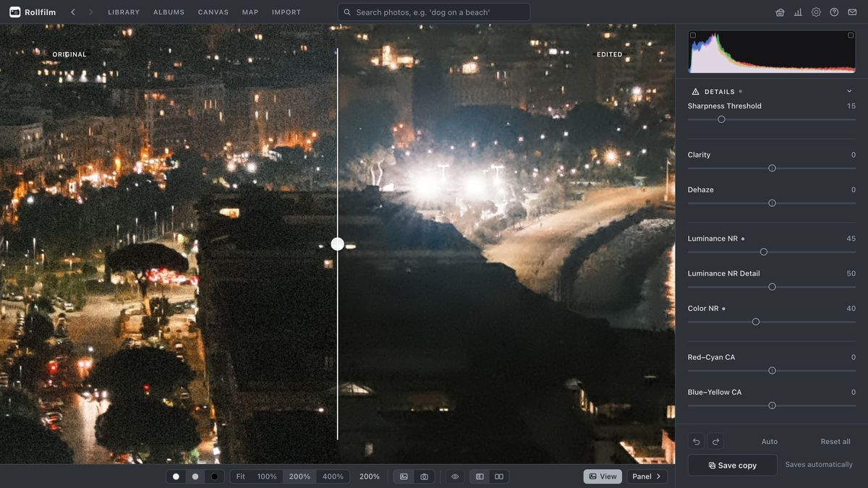Image resolution: width=868 pixels, height=488 pixels.
Task: Click the histogram graph
Action: point(772,52)
